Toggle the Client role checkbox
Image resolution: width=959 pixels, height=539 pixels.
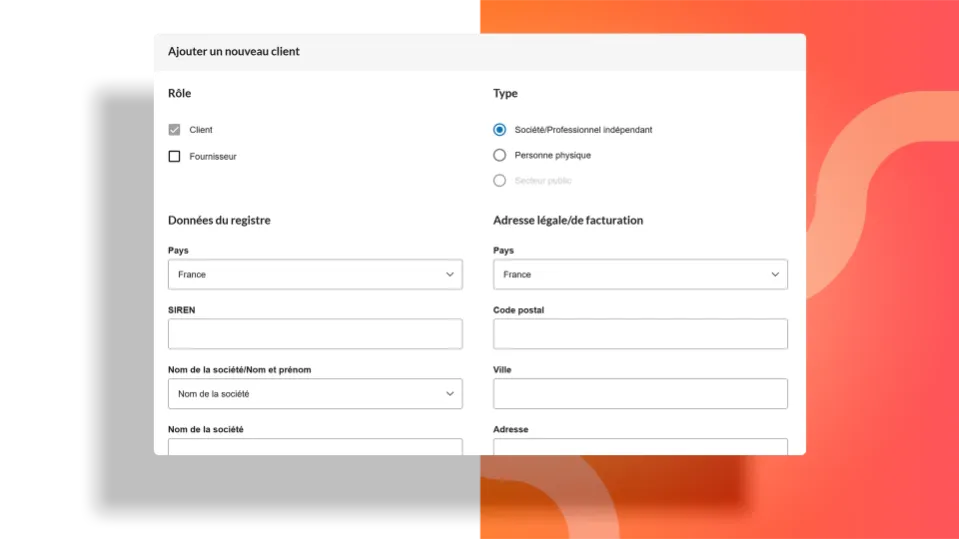point(175,130)
